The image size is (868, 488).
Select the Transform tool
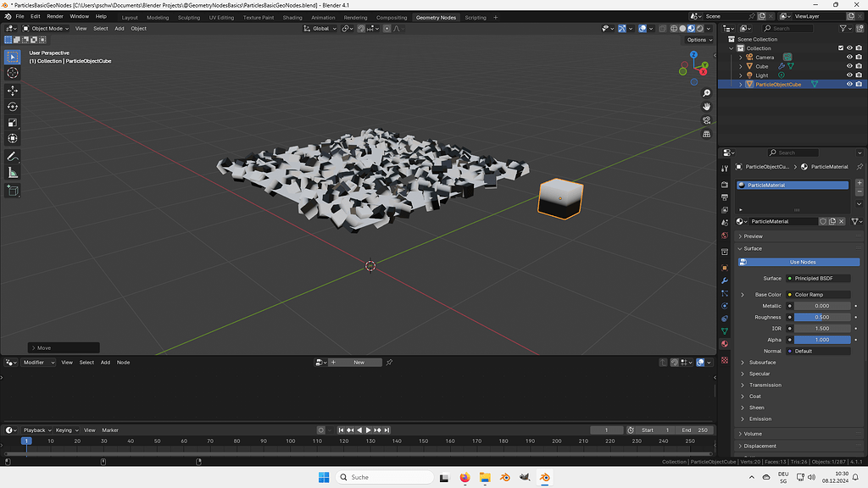click(12, 138)
